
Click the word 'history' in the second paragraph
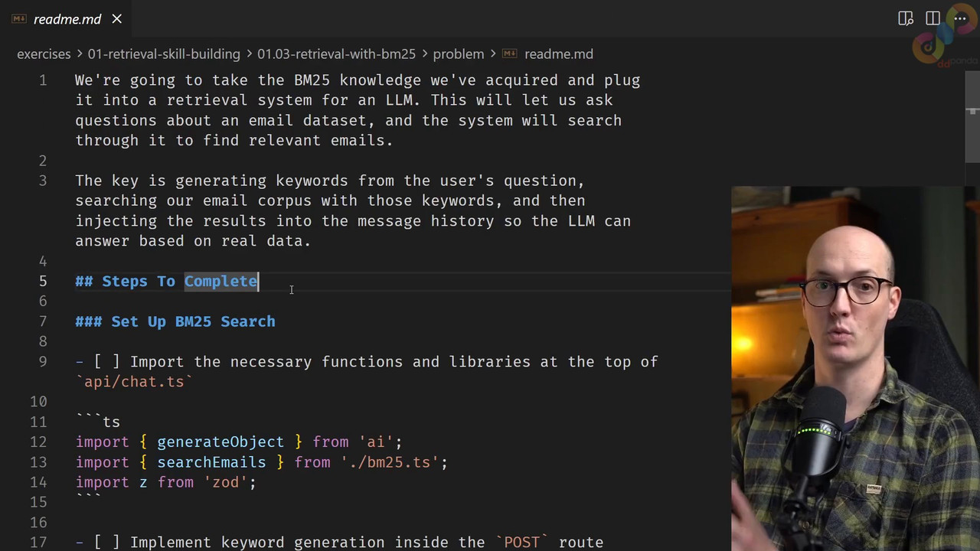(462, 221)
